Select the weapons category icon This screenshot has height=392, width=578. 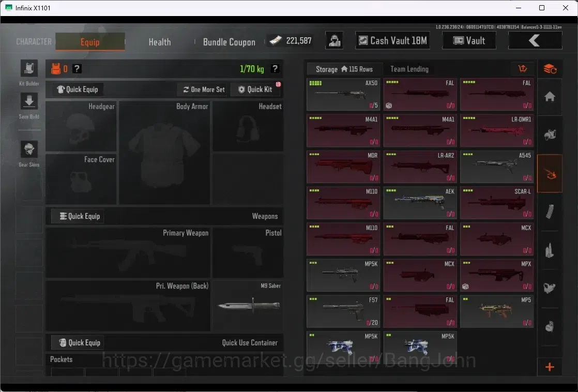(550, 173)
